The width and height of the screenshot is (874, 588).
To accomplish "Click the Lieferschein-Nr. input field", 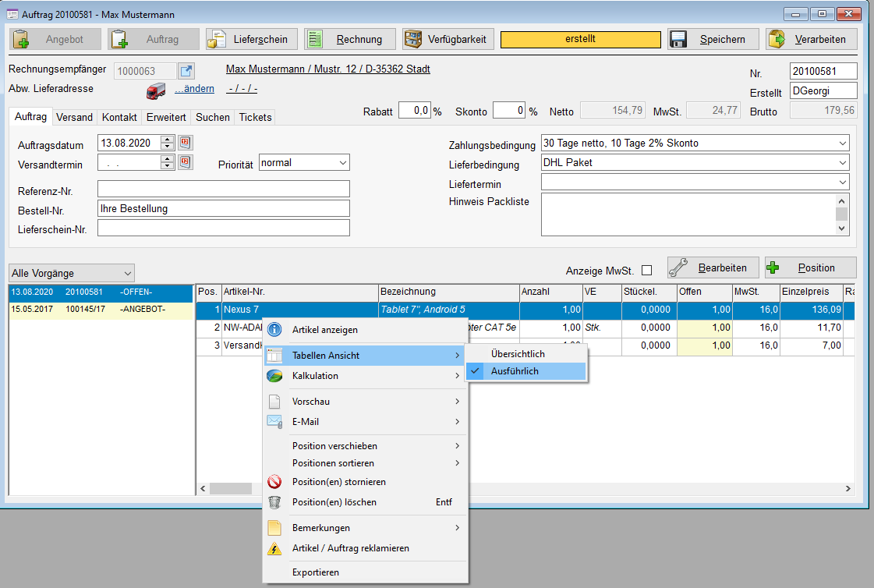I will 224,228.
